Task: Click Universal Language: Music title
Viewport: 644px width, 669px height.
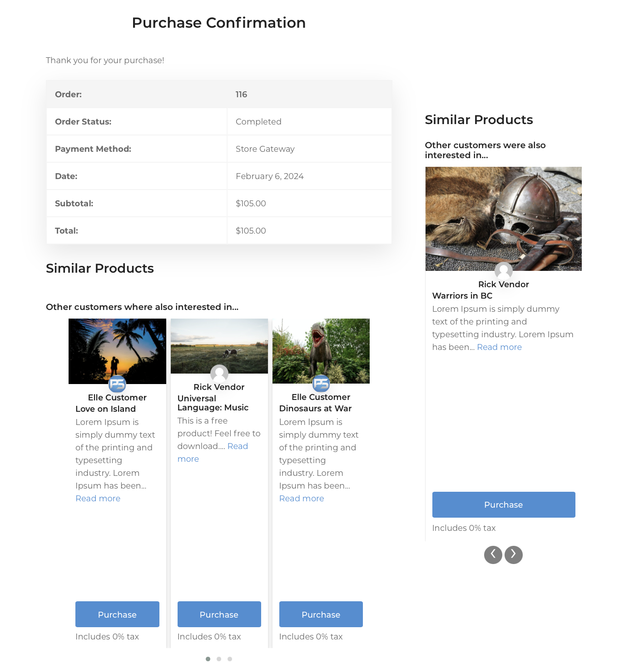Action: click(213, 403)
